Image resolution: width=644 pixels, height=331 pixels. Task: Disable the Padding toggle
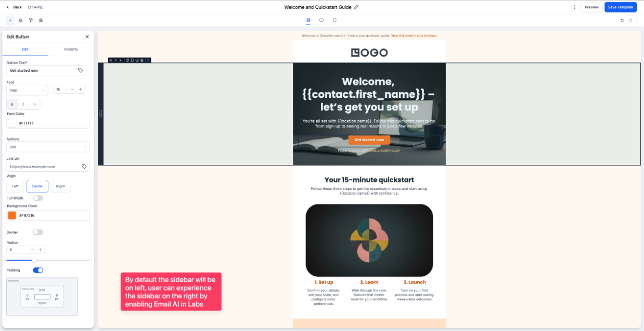(38, 270)
